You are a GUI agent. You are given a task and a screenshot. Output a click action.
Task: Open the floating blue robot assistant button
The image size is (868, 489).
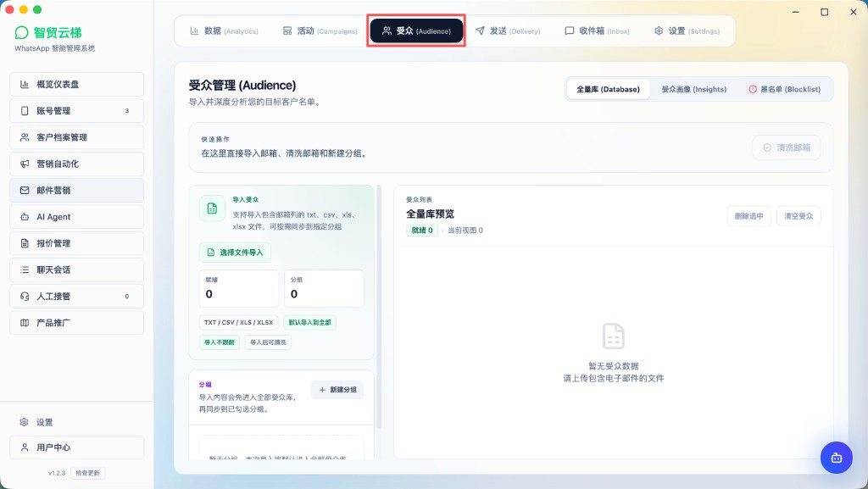[836, 458]
